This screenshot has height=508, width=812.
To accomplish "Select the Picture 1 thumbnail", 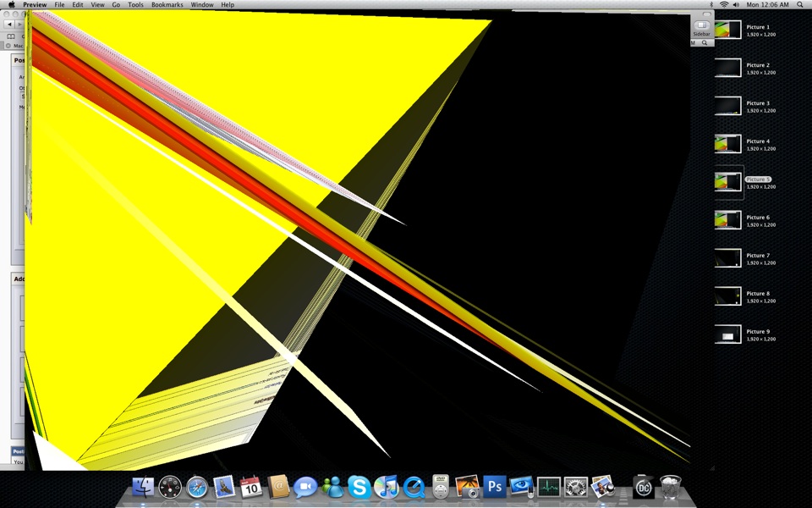I will (728, 30).
